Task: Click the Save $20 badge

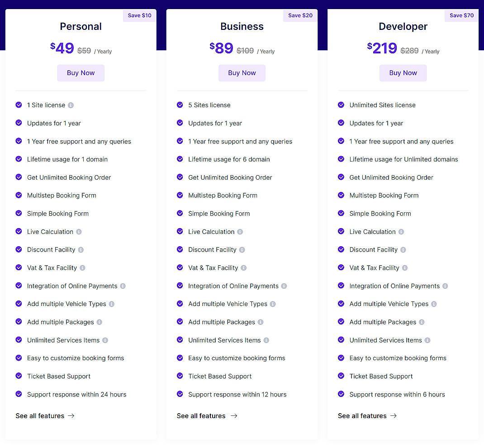Action: point(300,15)
